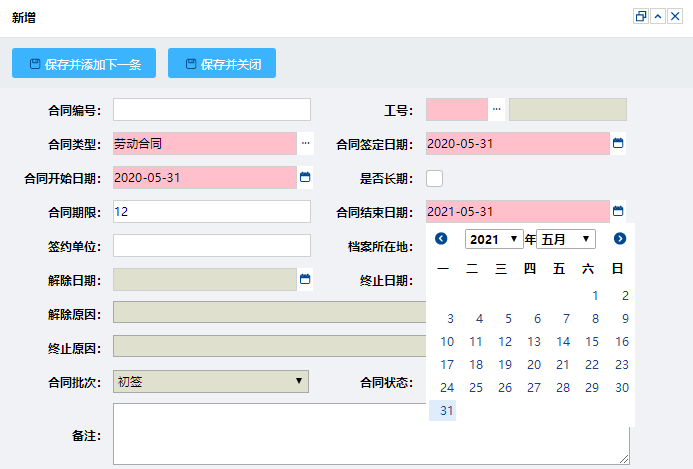Go to previous month in calendar
Image resolution: width=693 pixels, height=469 pixels.
(x=441, y=239)
